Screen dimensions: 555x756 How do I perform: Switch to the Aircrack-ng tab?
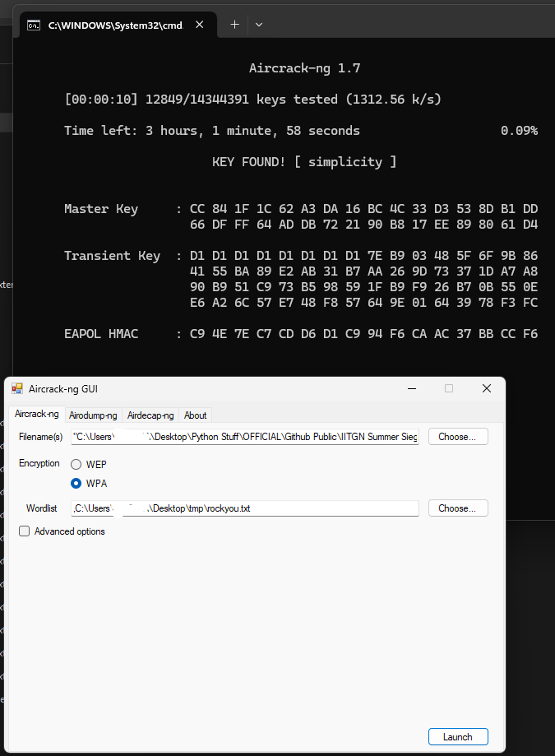coord(37,414)
